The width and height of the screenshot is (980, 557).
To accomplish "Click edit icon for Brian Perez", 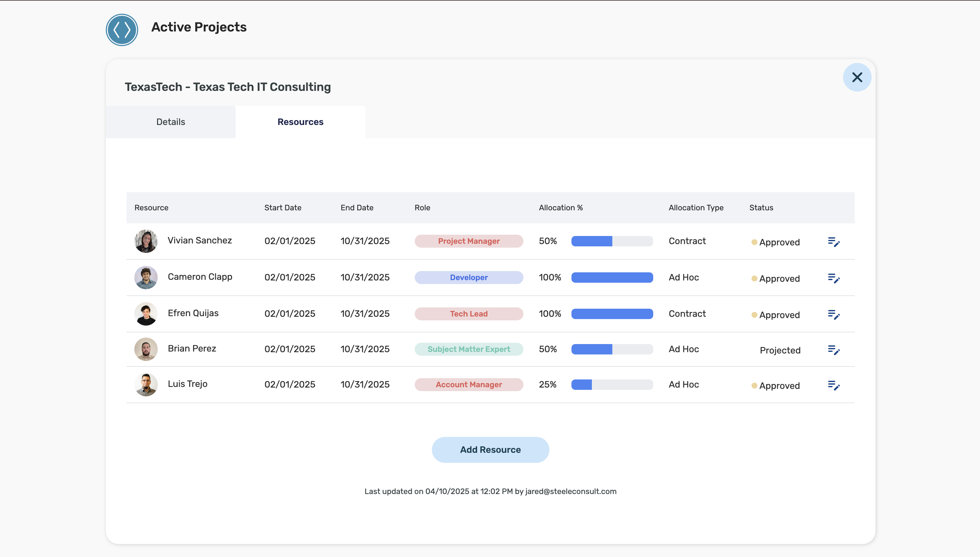I will [834, 350].
